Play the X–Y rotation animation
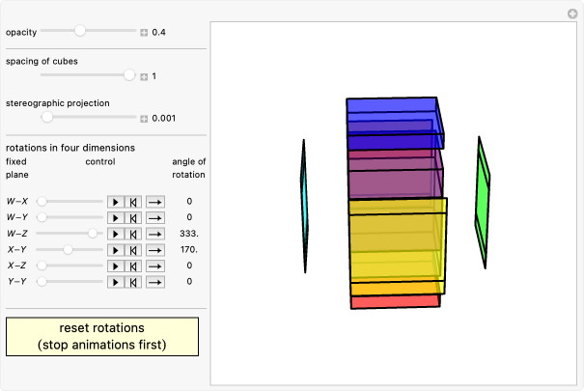 [x=116, y=250]
